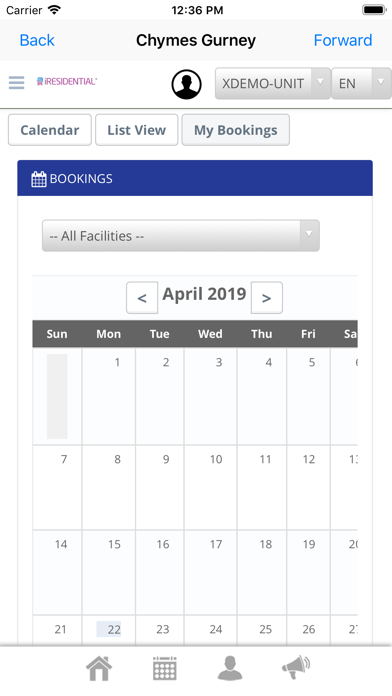392x696 pixels.
Task: Open announcements megaphone icon
Action: [x=296, y=668]
